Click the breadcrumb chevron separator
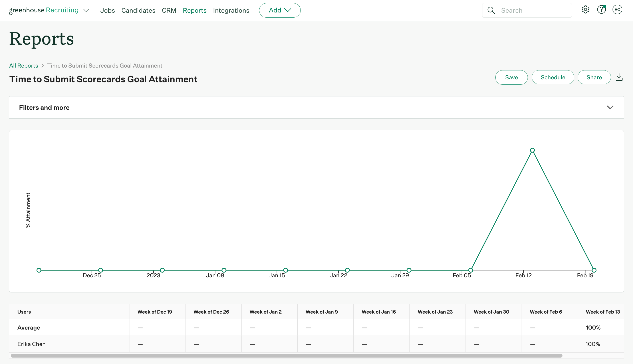Image resolution: width=633 pixels, height=364 pixels. click(42, 66)
